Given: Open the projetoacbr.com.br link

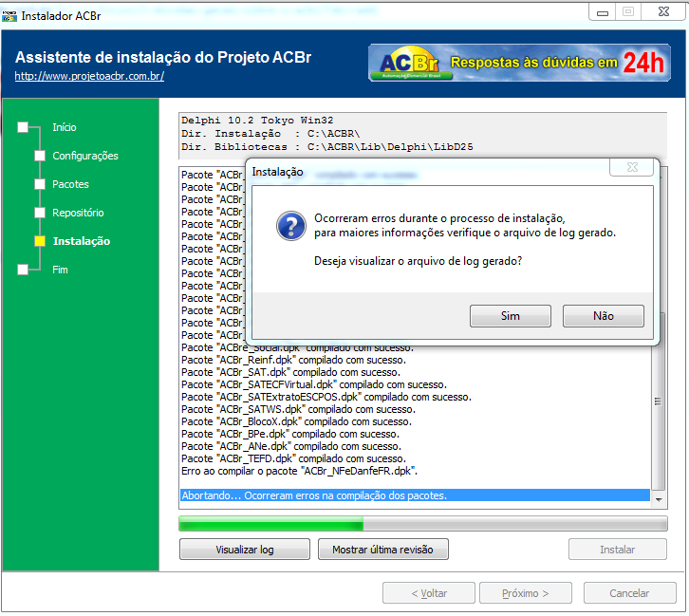Looking at the screenshot, I should pyautogui.click(x=89, y=76).
